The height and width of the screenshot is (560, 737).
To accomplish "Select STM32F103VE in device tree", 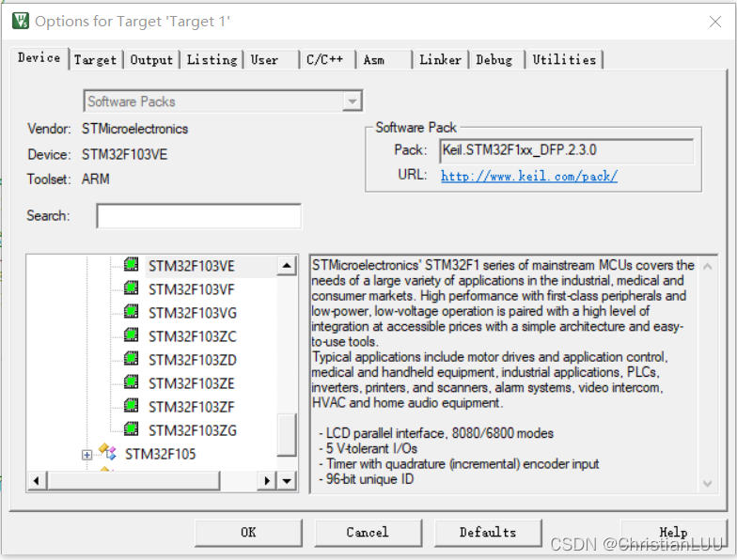I will (x=192, y=266).
